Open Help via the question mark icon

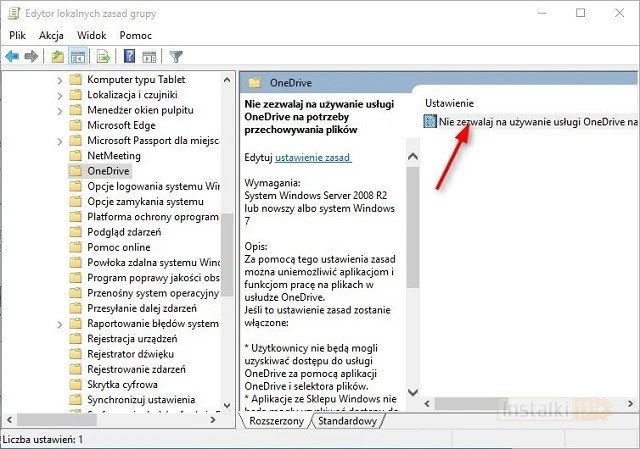[129, 56]
